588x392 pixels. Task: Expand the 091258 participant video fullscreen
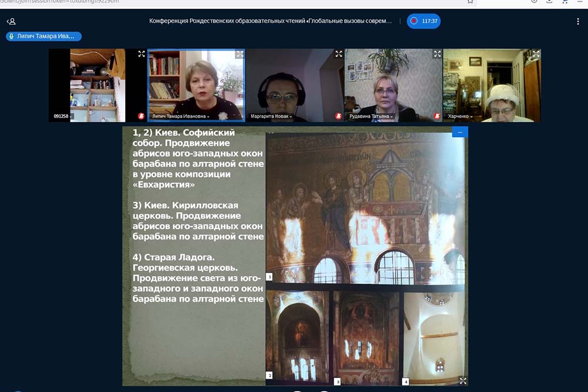coord(141,54)
